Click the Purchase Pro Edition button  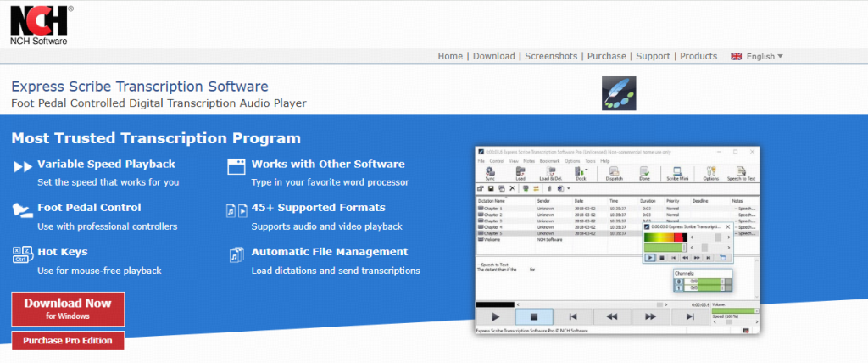(x=68, y=341)
